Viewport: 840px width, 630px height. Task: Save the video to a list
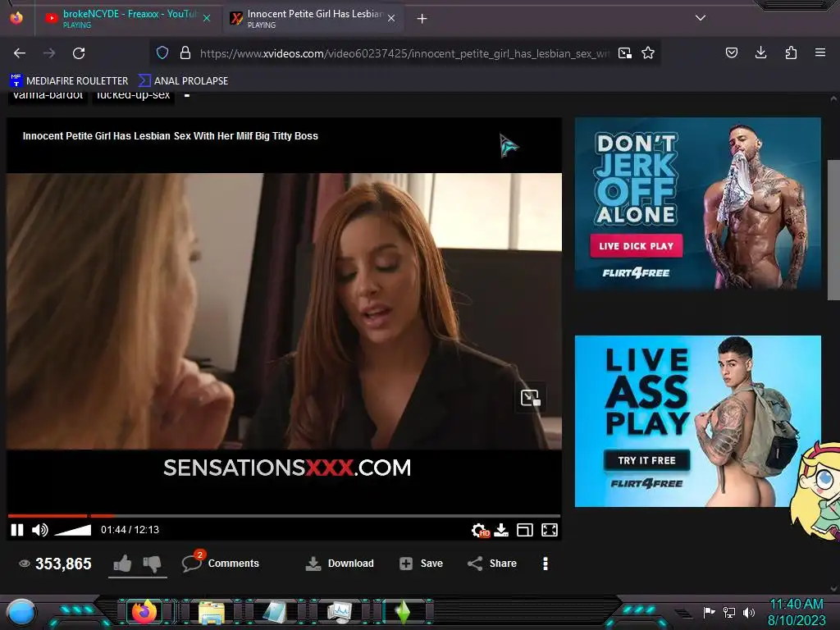421,564
